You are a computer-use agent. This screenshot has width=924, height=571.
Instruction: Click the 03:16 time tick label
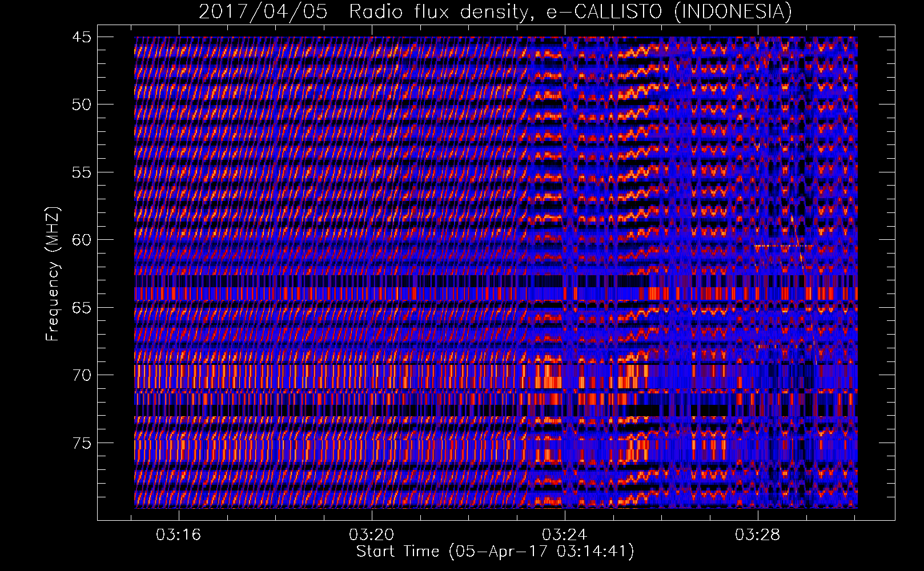pyautogui.click(x=179, y=535)
